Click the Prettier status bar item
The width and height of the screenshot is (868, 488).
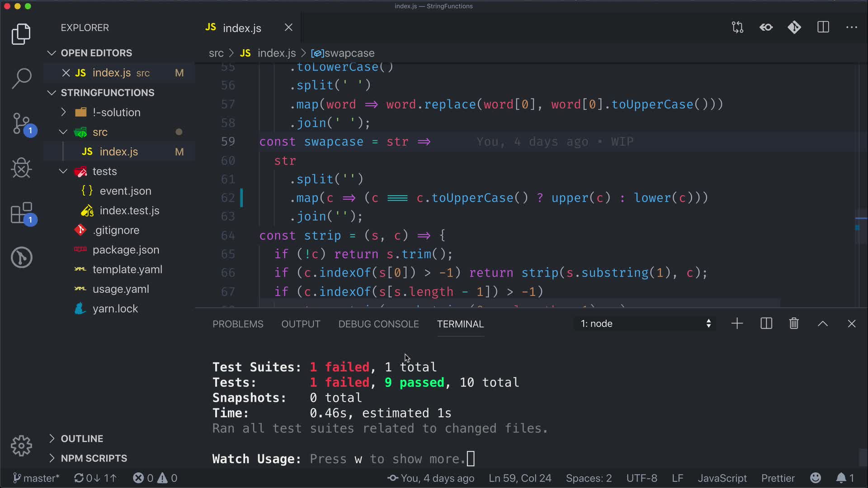(x=778, y=478)
